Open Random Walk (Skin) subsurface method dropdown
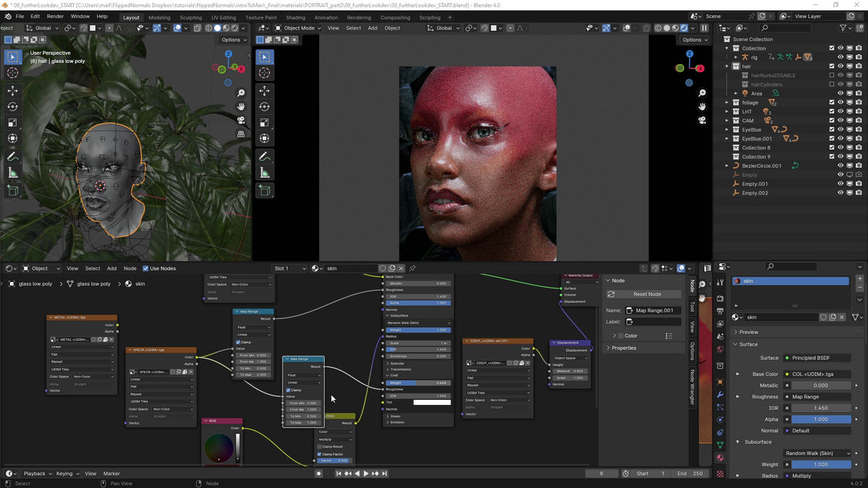The image size is (868, 488). [819, 453]
